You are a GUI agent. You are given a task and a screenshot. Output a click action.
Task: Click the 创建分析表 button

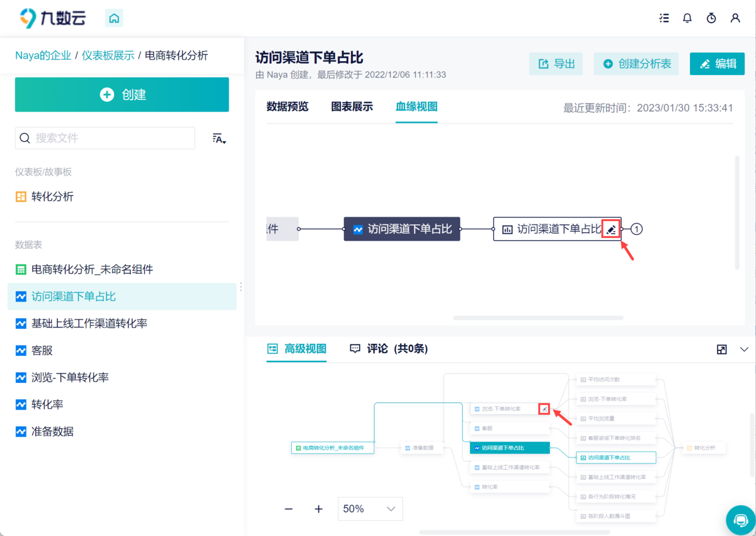click(x=636, y=64)
